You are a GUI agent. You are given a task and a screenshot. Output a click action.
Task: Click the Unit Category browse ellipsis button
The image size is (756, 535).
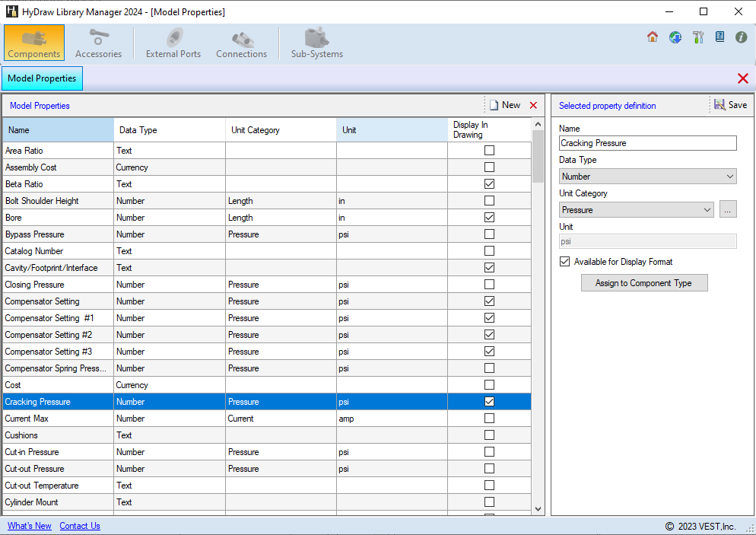728,210
